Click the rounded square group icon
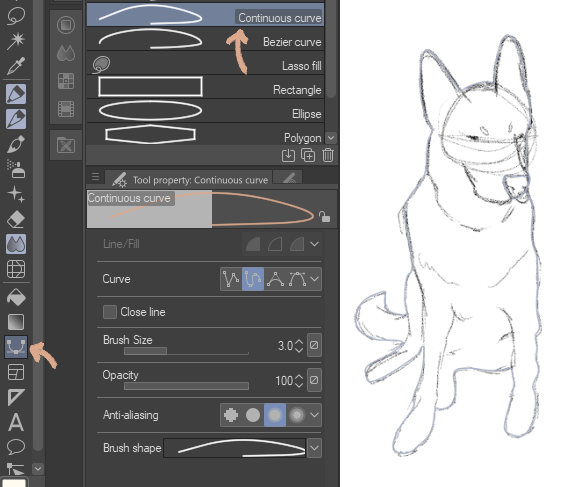Screen dimensions: 565x487 (66, 25)
